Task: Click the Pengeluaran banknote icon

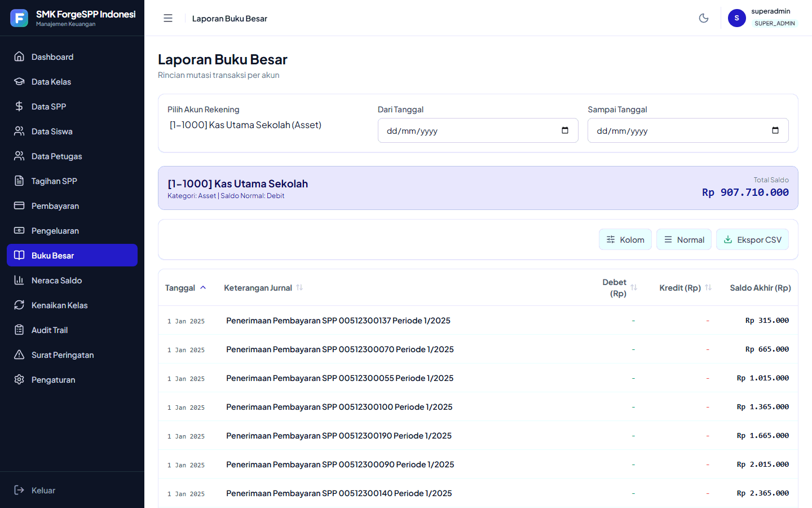Action: tap(19, 230)
